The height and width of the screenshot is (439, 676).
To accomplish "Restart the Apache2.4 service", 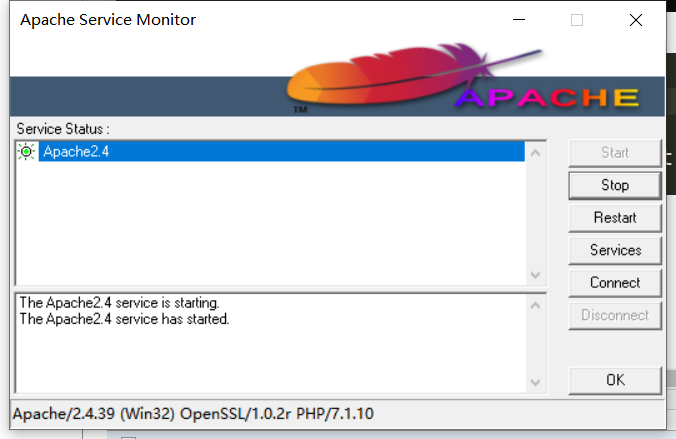I will pyautogui.click(x=615, y=218).
